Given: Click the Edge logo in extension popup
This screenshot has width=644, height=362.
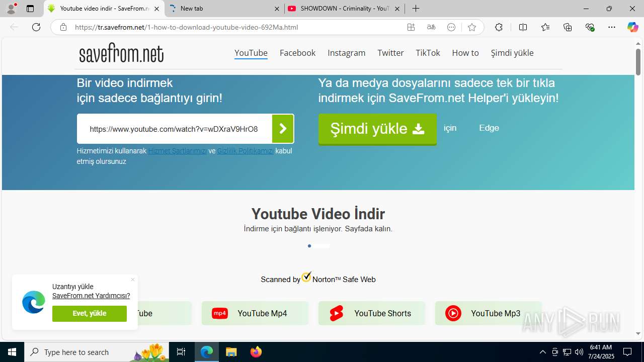Looking at the screenshot, I should click(34, 302).
